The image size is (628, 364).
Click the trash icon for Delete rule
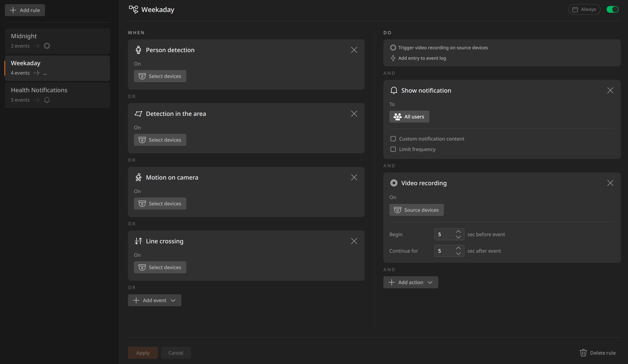point(583,353)
